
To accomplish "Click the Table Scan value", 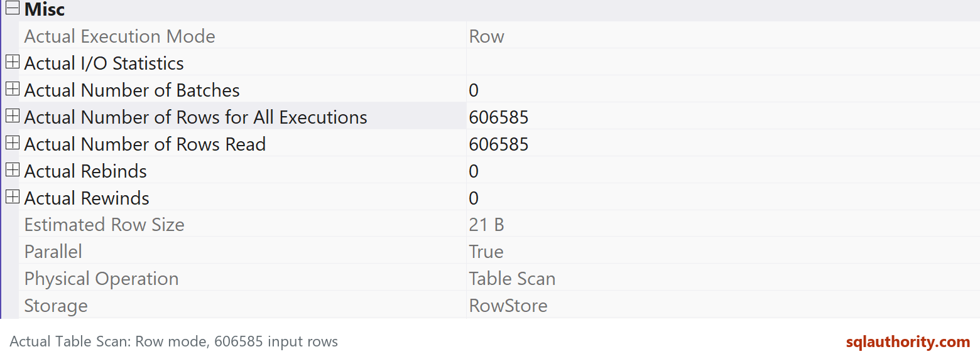I will point(512,279).
